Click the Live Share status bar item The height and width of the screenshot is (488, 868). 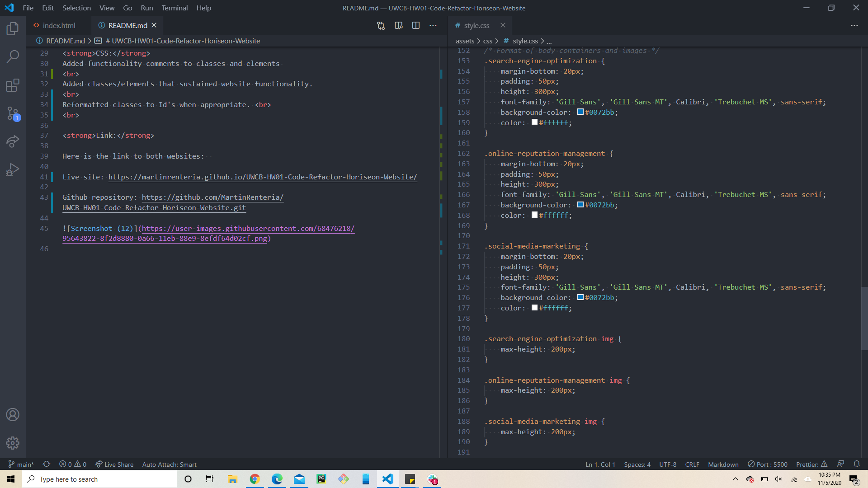[x=114, y=464]
